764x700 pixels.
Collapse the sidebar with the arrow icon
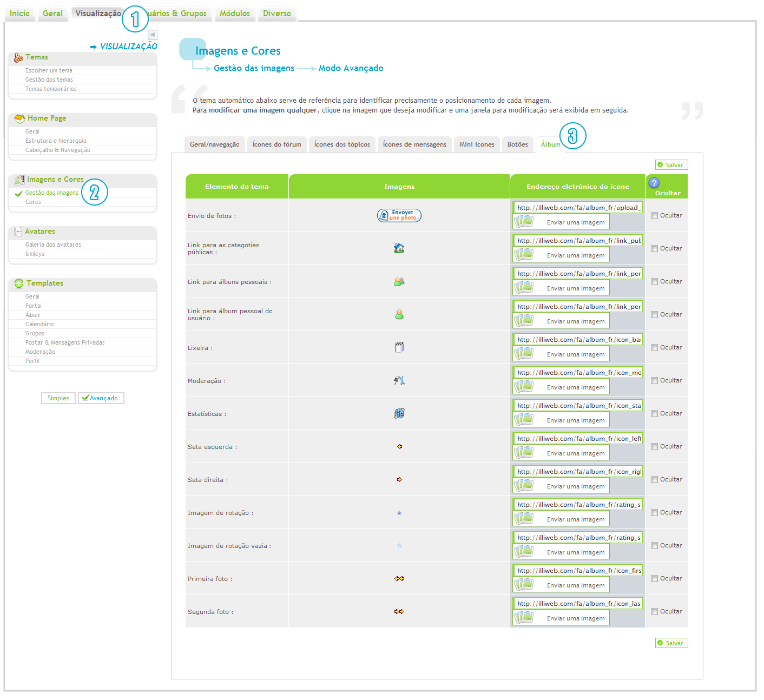pos(153,35)
